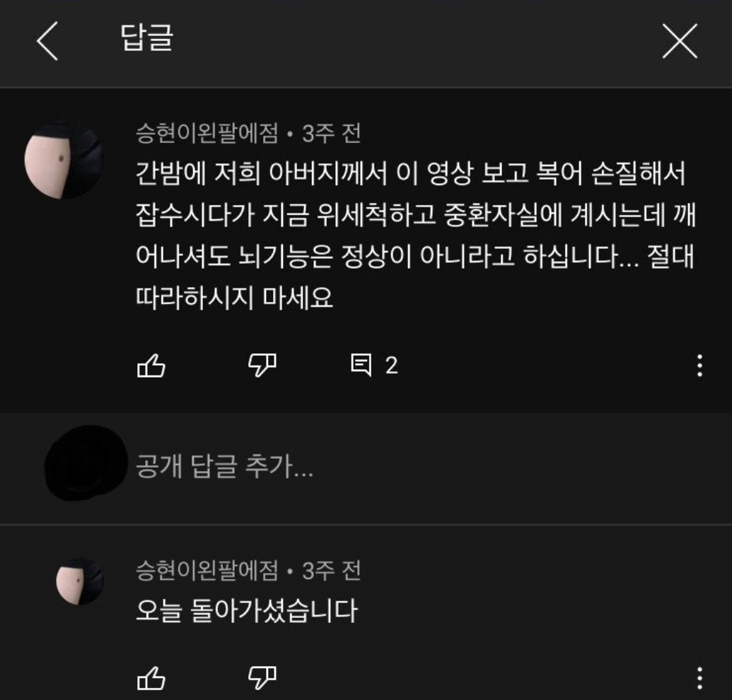The image size is (732, 700).
Task: Tap the blacked-out user avatar beside reply field
Action: click(86, 463)
